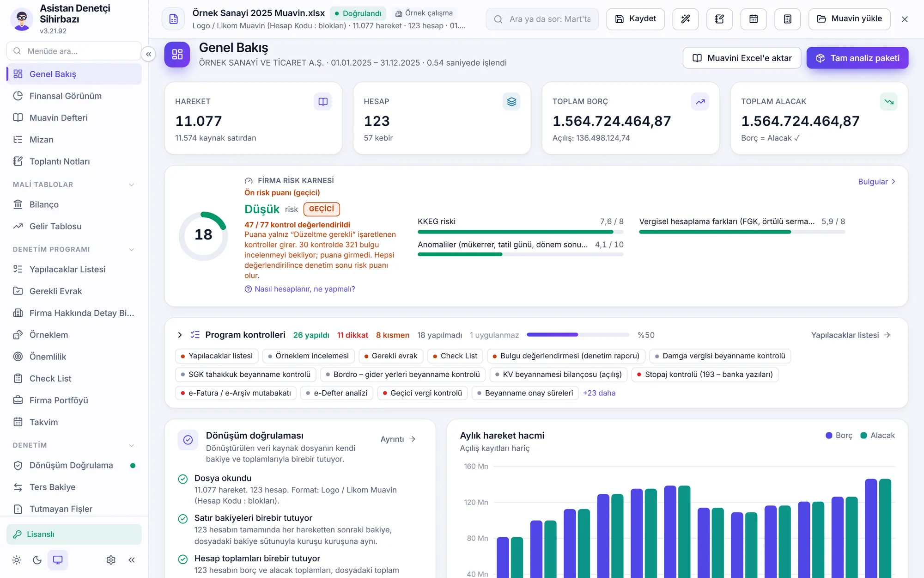Expand the Program kontrolleri chevron
Viewport: 924px width, 578px height.
(x=180, y=335)
